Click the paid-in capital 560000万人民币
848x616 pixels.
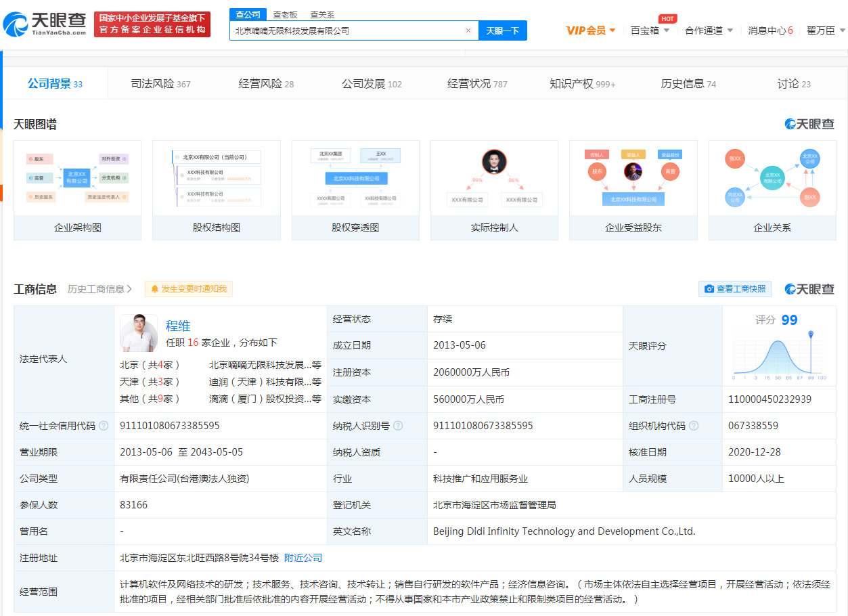469,399
